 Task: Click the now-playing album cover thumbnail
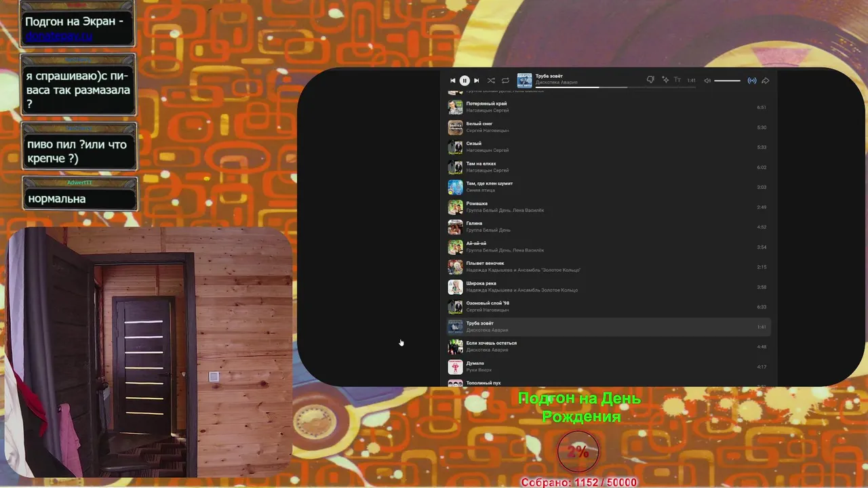(525, 81)
